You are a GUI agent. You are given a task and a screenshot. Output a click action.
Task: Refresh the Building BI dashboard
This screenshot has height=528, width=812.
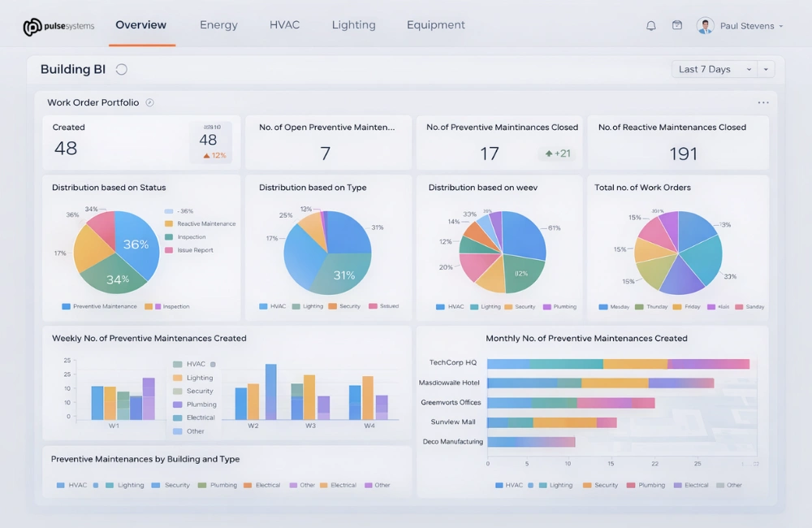coord(121,69)
